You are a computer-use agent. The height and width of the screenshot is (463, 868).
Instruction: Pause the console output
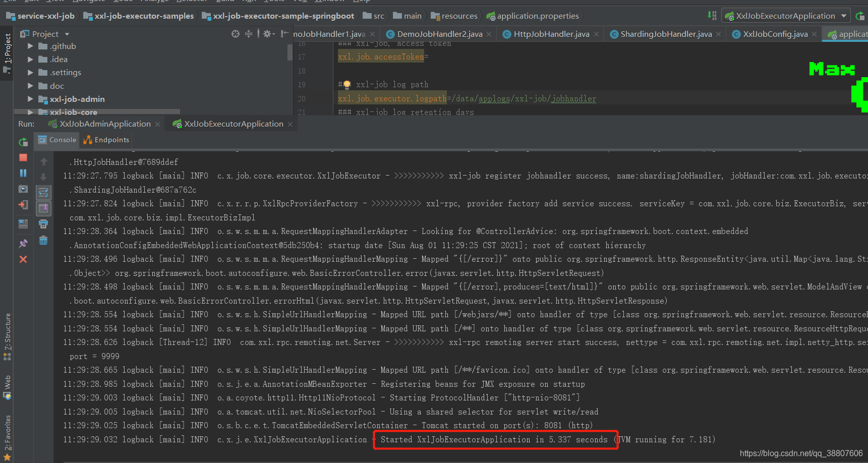pyautogui.click(x=23, y=173)
